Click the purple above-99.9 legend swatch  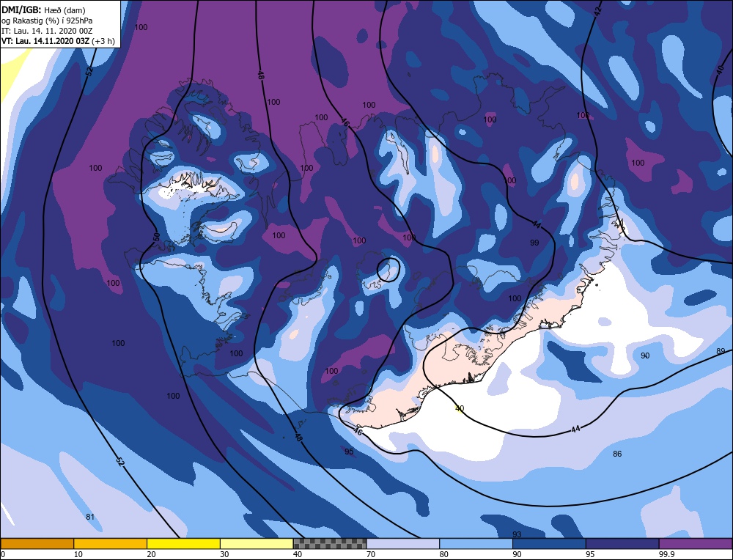(x=696, y=543)
